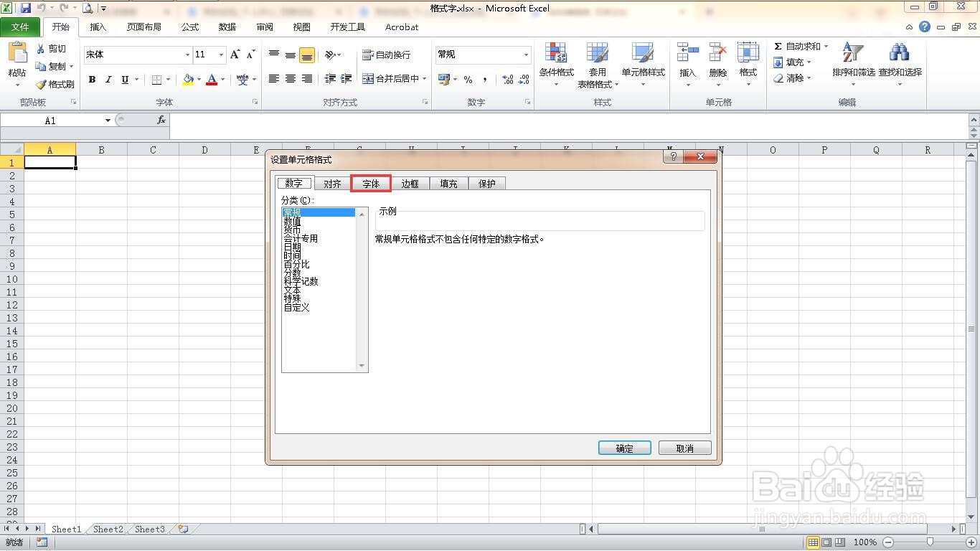Switch to Page Layout (页面布局) tab
Image resolution: width=980 pixels, height=551 pixels.
click(x=144, y=27)
